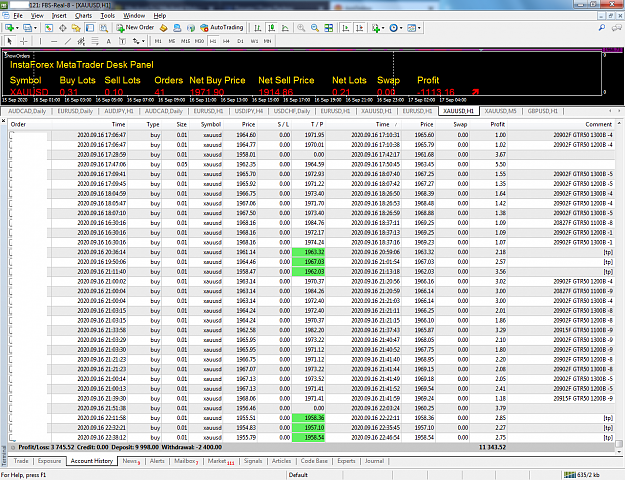Select the bar chart icon

258,28
